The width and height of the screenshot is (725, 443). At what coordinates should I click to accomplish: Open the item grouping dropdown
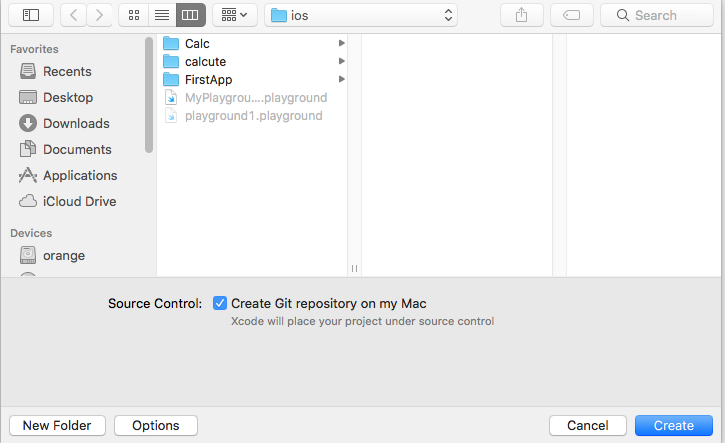pos(234,15)
